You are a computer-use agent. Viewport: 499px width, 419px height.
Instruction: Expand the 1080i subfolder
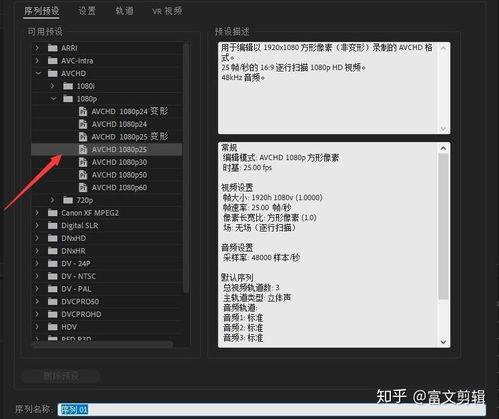point(52,86)
